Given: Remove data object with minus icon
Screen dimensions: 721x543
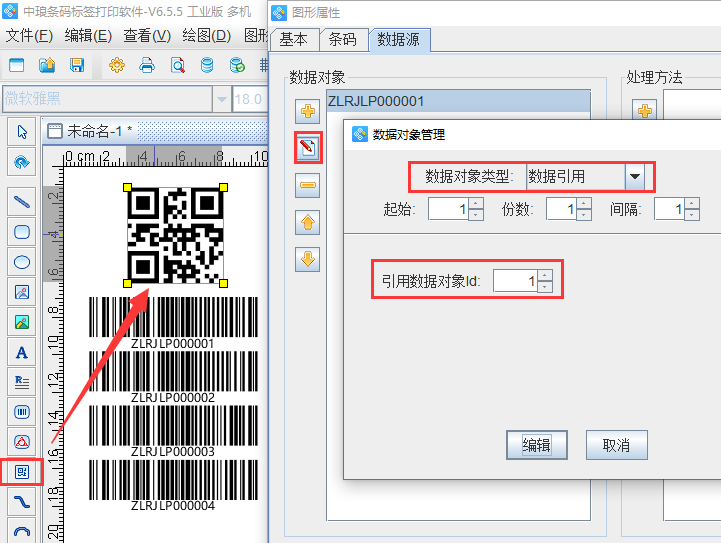Looking at the screenshot, I should point(308,185).
